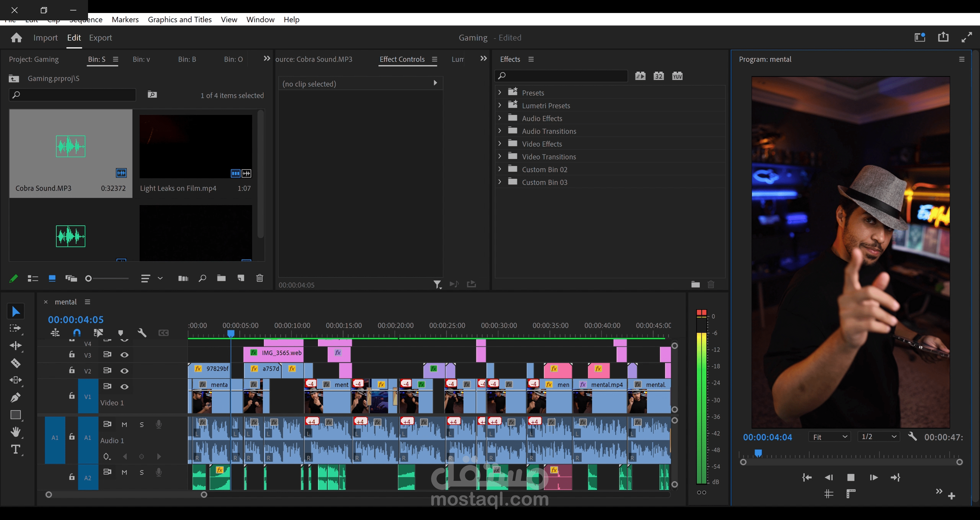
Task: Select the Light Leaks on Film.mp4 thumbnail
Action: coord(195,146)
